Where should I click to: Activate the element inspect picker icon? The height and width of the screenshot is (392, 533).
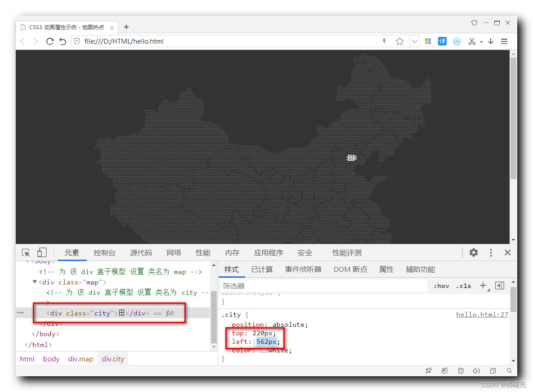(26, 252)
